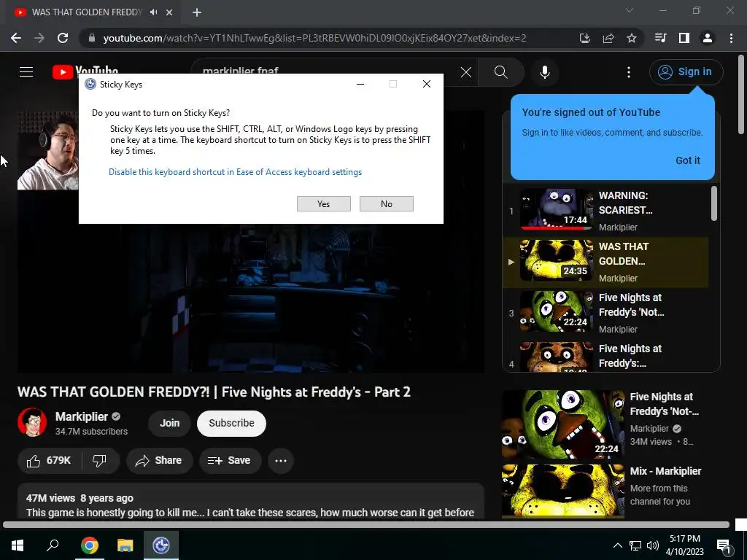This screenshot has width=747, height=560.
Task: Open Markiplier channel avatar
Action: [x=32, y=422]
